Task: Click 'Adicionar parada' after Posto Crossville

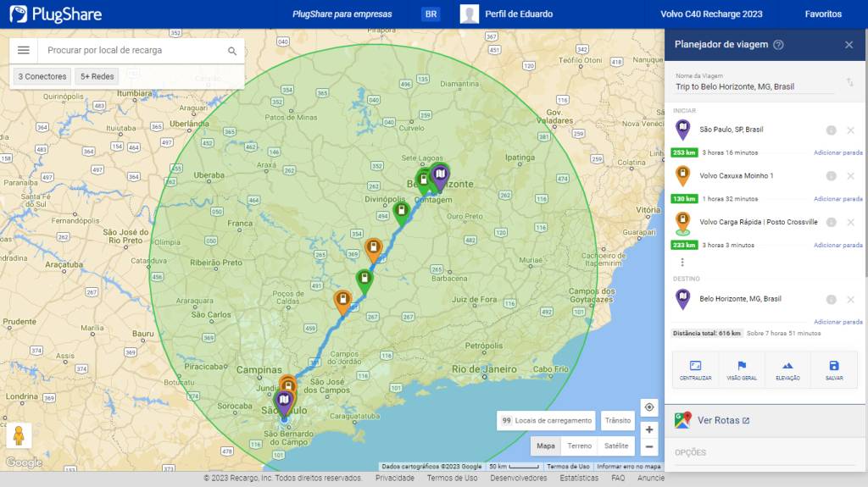Action: [x=837, y=245]
